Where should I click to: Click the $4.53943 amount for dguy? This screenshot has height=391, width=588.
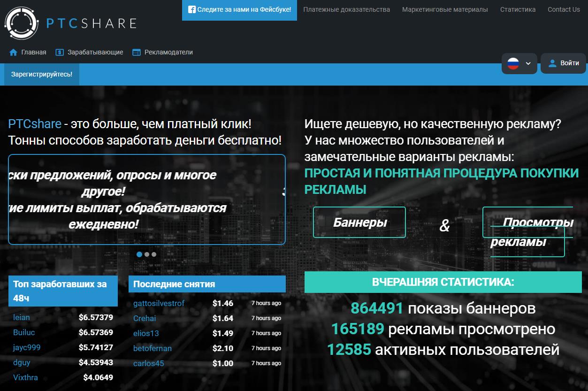click(x=96, y=363)
